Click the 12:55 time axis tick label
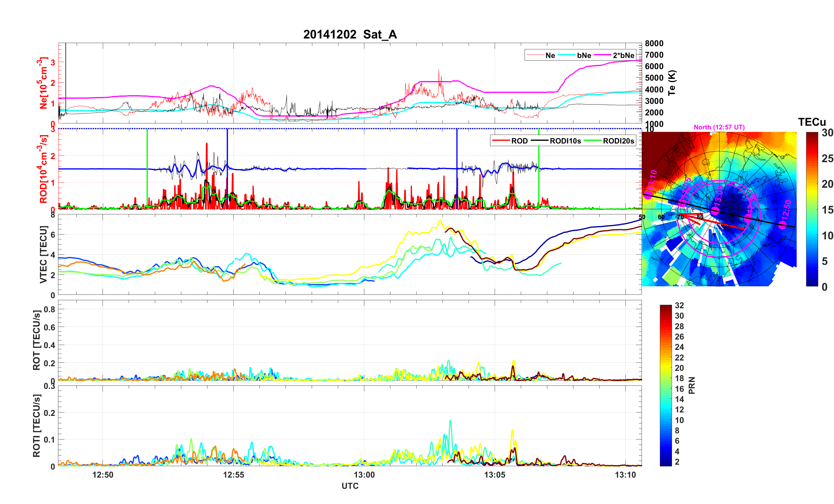 (x=234, y=474)
